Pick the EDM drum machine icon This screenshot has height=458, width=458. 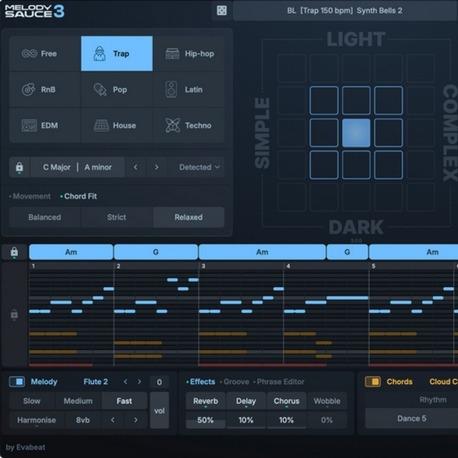coord(29,125)
